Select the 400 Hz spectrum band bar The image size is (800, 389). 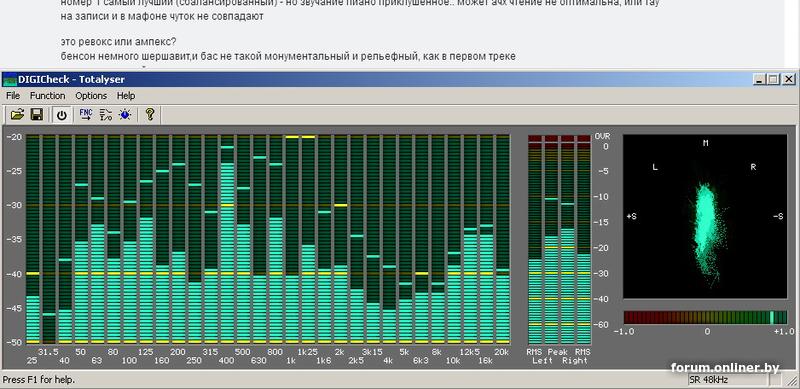227,239
